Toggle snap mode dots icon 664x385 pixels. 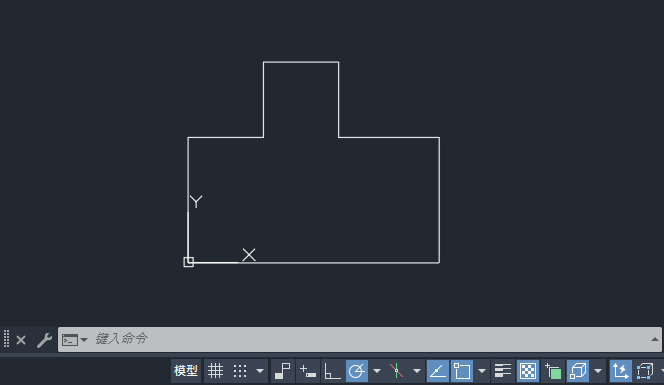[240, 371]
